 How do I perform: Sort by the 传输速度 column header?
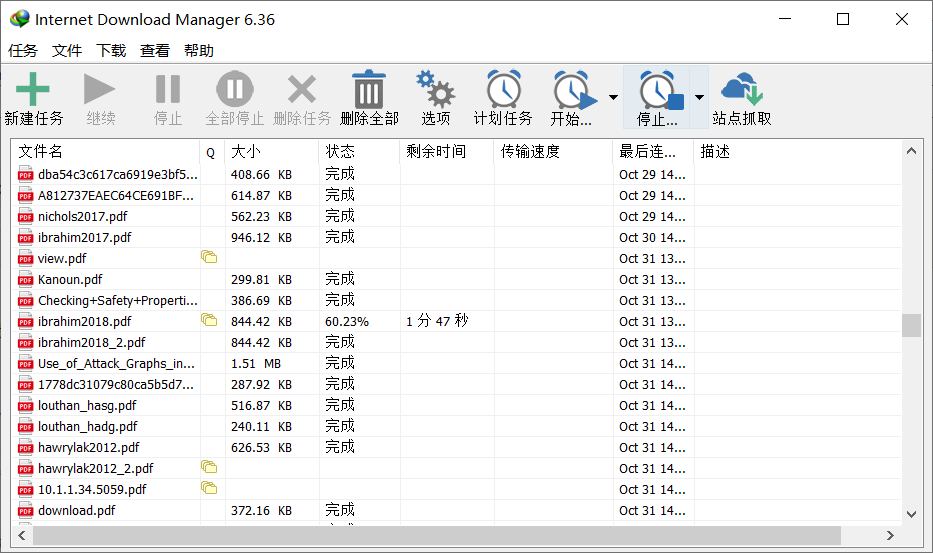click(553, 152)
